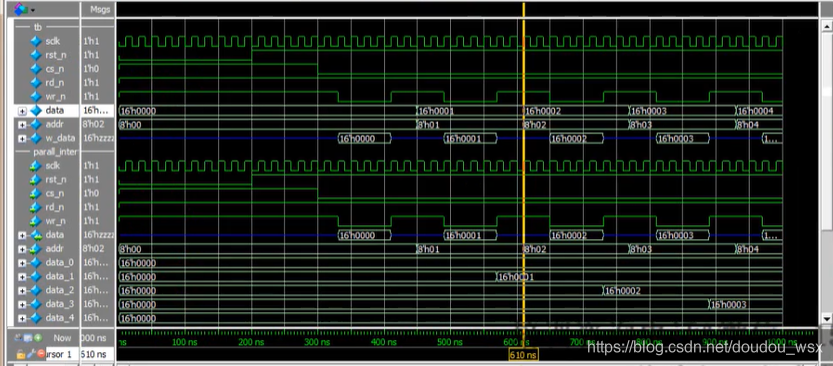The image size is (833, 366).
Task: Select the tb group divider label
Action: click(38, 27)
